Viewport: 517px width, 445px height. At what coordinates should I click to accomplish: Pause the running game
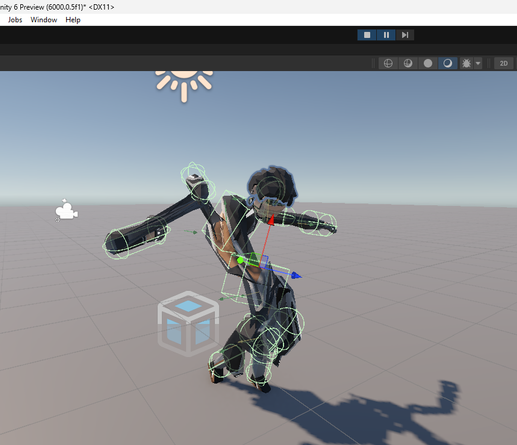point(386,35)
